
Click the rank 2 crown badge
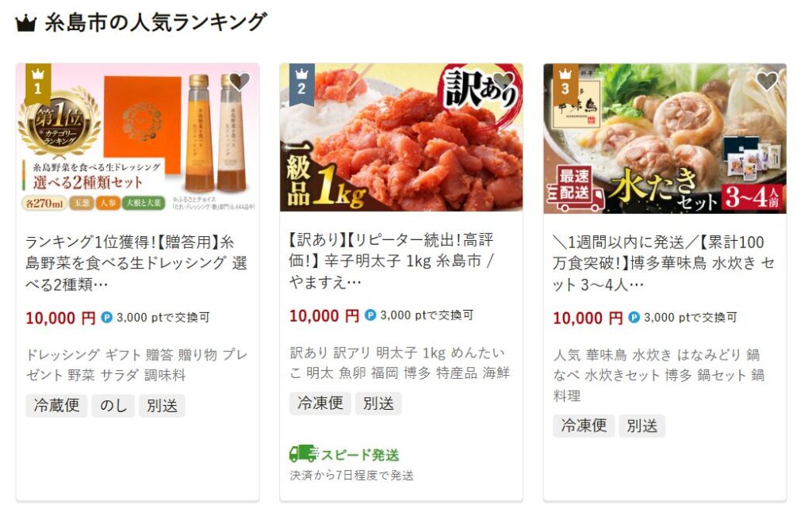click(301, 84)
